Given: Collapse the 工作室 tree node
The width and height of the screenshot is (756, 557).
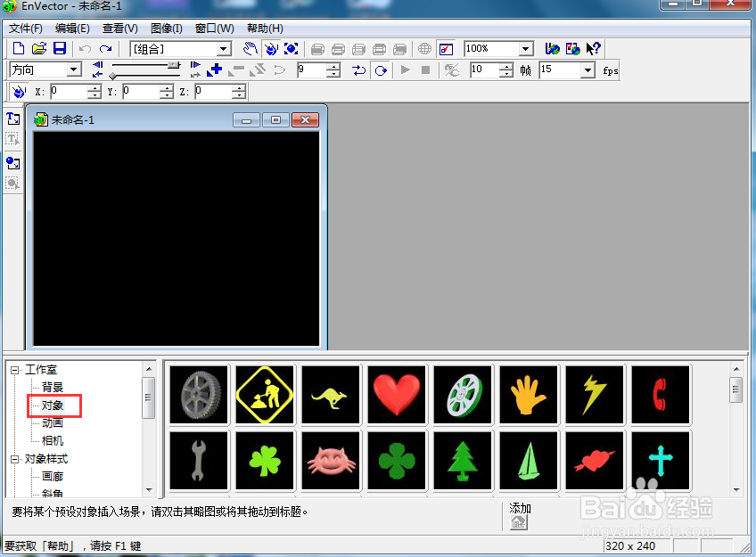Looking at the screenshot, I should tap(15, 370).
